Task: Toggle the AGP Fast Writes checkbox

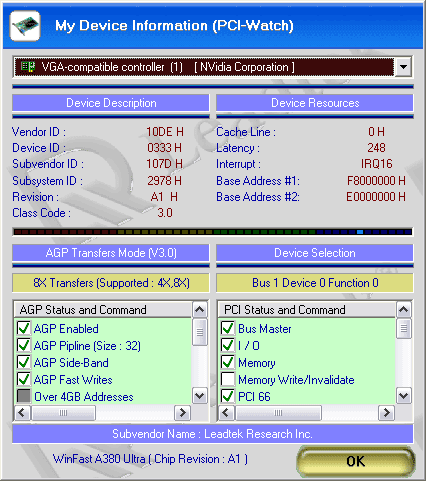Action: tap(24, 379)
